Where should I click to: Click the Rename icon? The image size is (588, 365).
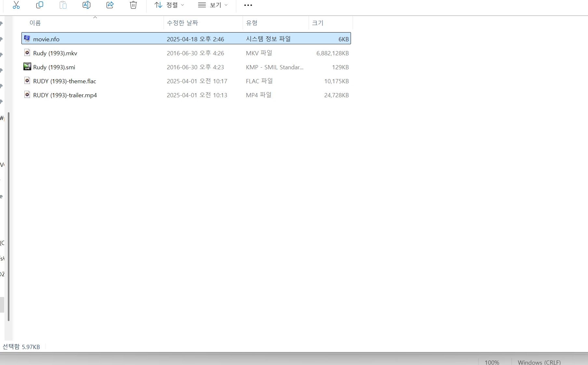pyautogui.click(x=86, y=5)
